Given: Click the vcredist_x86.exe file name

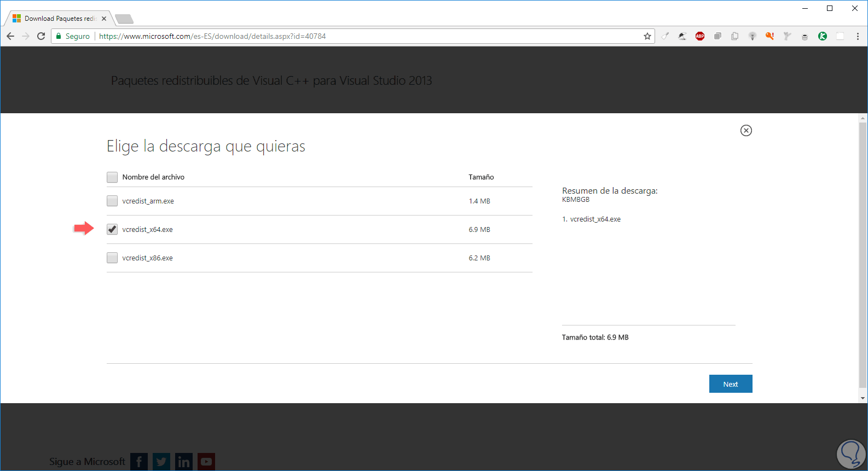Looking at the screenshot, I should (147, 258).
